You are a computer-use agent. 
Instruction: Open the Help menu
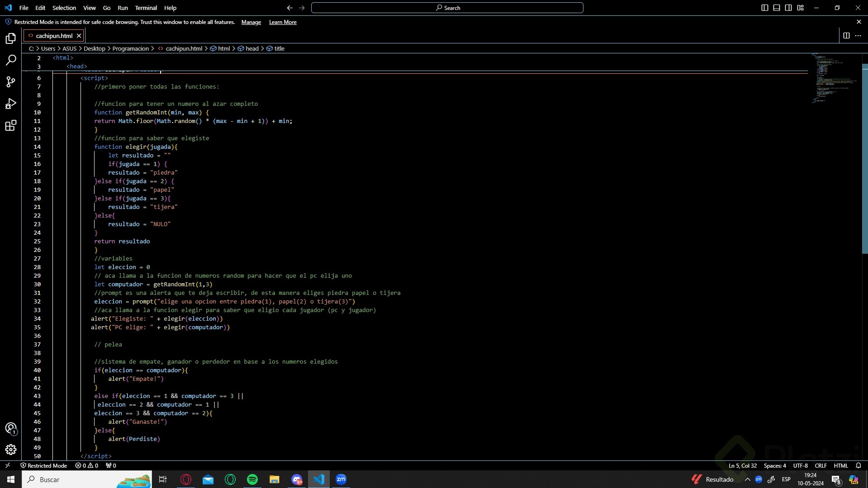click(170, 8)
